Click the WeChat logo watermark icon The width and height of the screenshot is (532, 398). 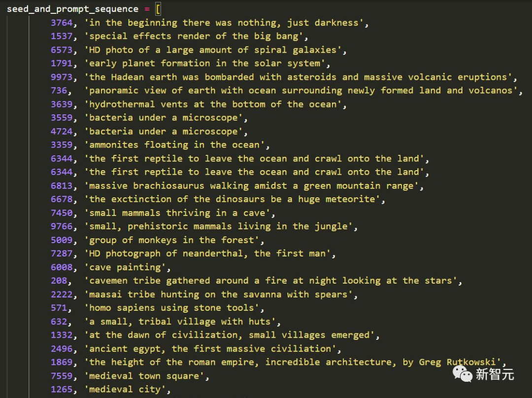tap(463, 373)
